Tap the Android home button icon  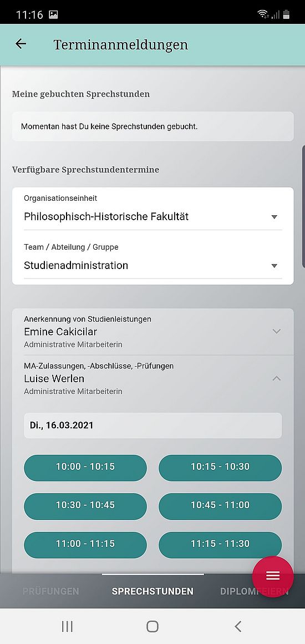tap(152, 626)
